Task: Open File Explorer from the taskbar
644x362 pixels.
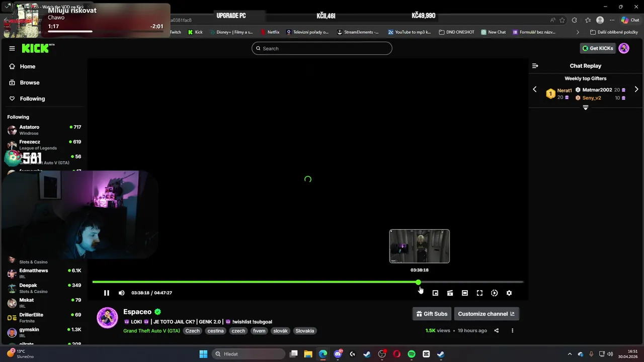Action: [x=308, y=354]
